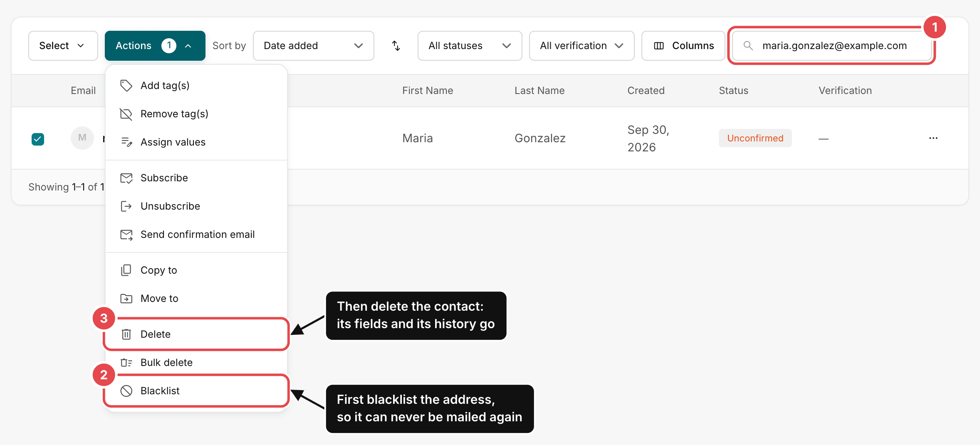
Task: Click the envelope check icon beside Subscribe
Action: [126, 178]
